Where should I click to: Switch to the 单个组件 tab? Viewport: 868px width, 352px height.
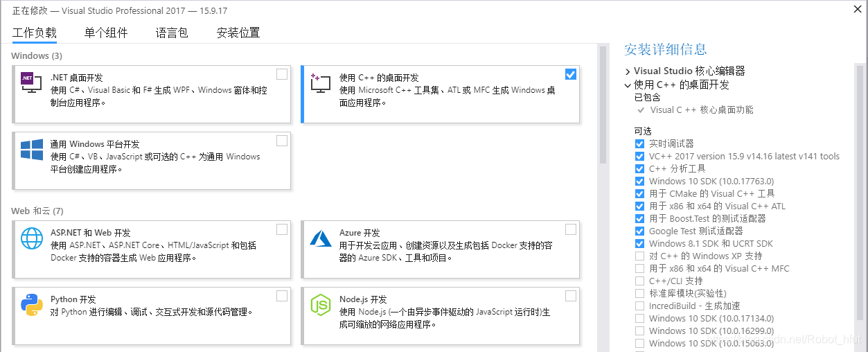(106, 33)
